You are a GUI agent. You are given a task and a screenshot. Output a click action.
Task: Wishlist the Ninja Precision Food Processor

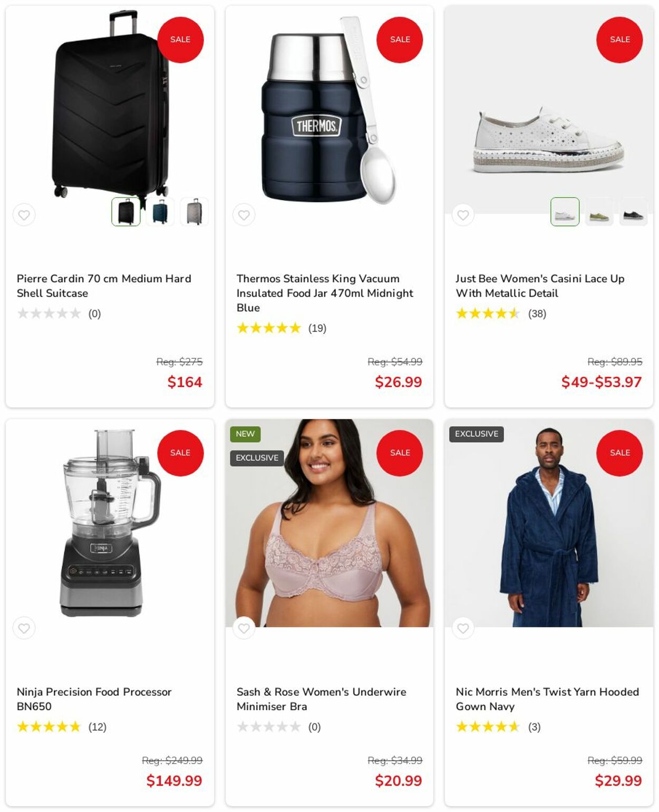[24, 628]
